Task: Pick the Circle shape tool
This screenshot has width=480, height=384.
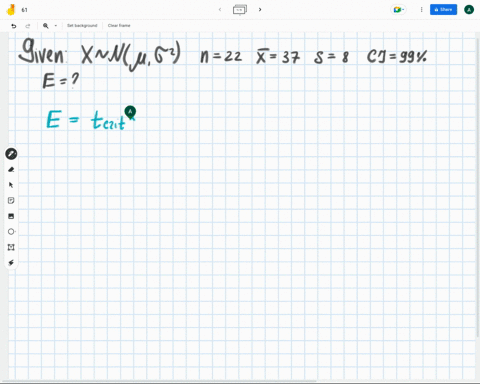Action: (x=11, y=231)
